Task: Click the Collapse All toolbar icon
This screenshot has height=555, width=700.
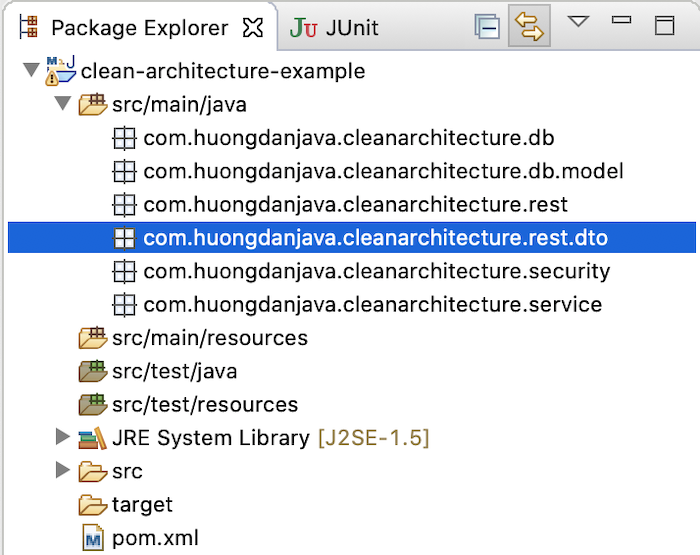Action: 487,27
